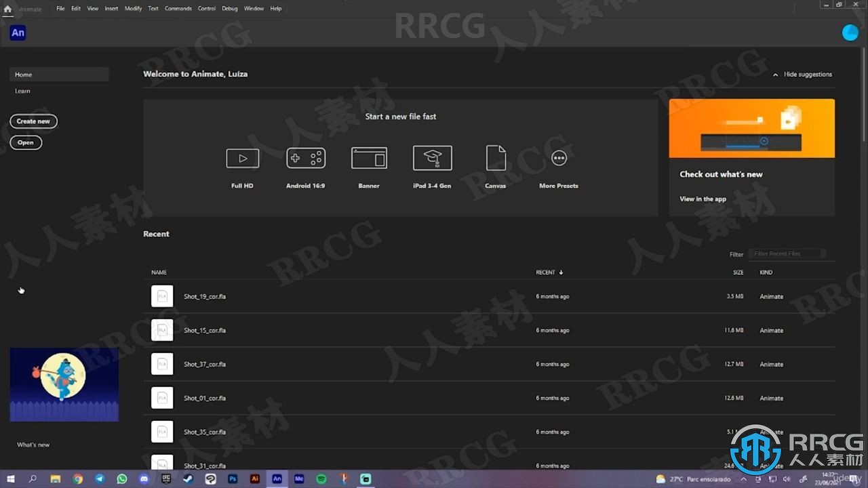Choose the Banner preset icon
Screen dimensions: 868x488
coord(369,159)
